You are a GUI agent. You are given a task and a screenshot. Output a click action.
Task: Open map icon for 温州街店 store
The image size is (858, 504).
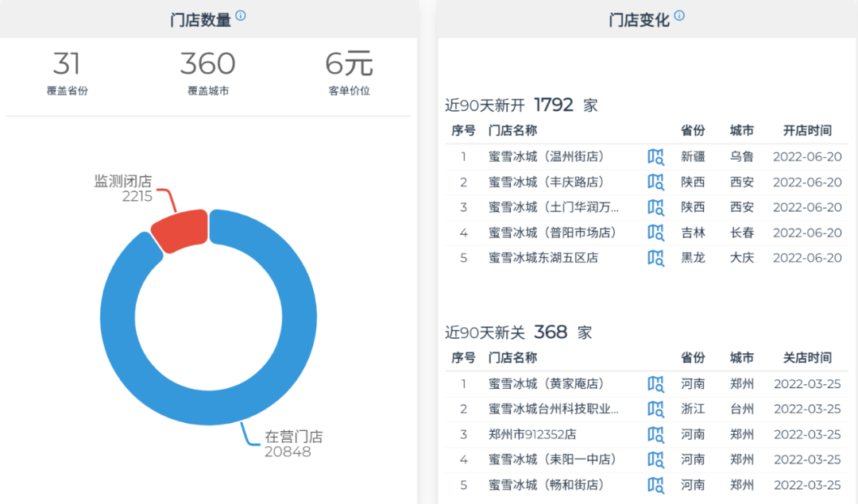coord(655,156)
